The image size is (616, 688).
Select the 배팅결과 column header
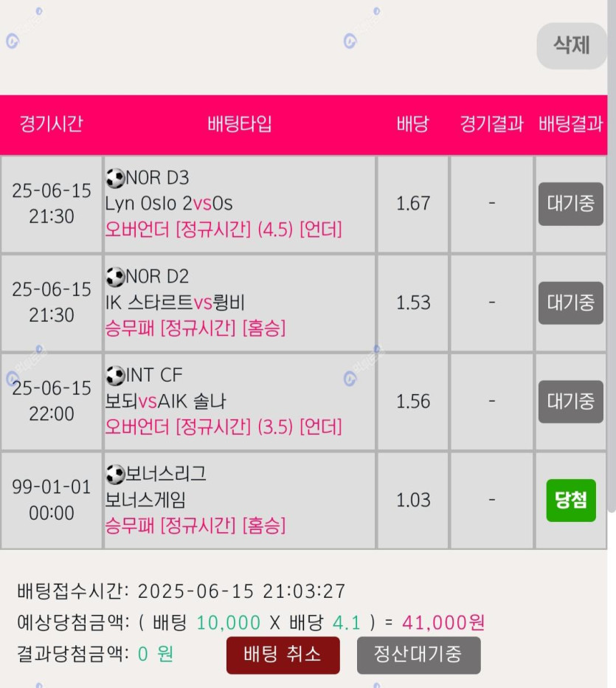(570, 124)
